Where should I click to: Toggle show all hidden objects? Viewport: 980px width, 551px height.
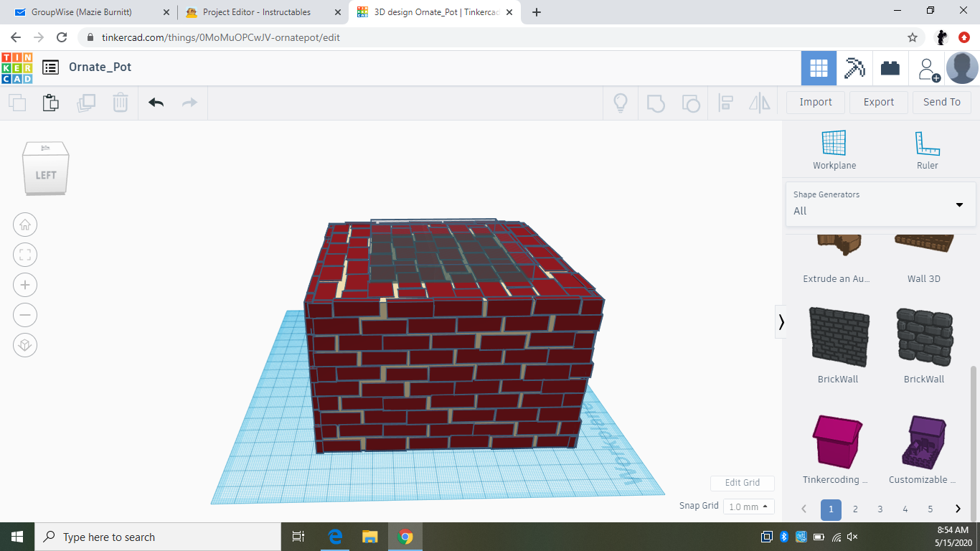click(620, 103)
